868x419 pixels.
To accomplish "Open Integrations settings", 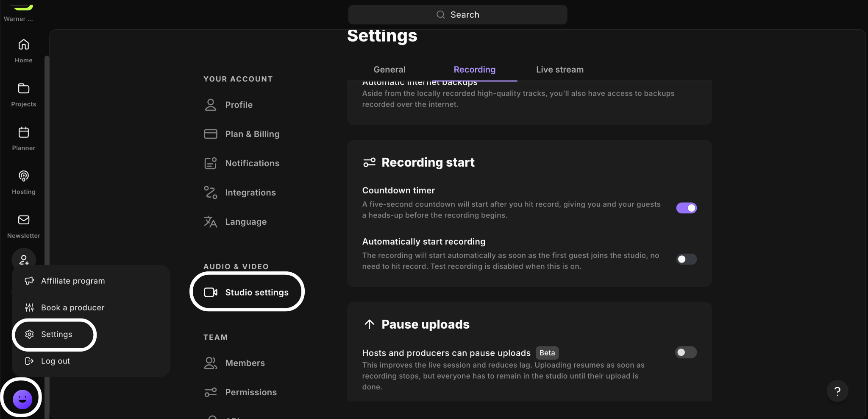I will pos(250,193).
